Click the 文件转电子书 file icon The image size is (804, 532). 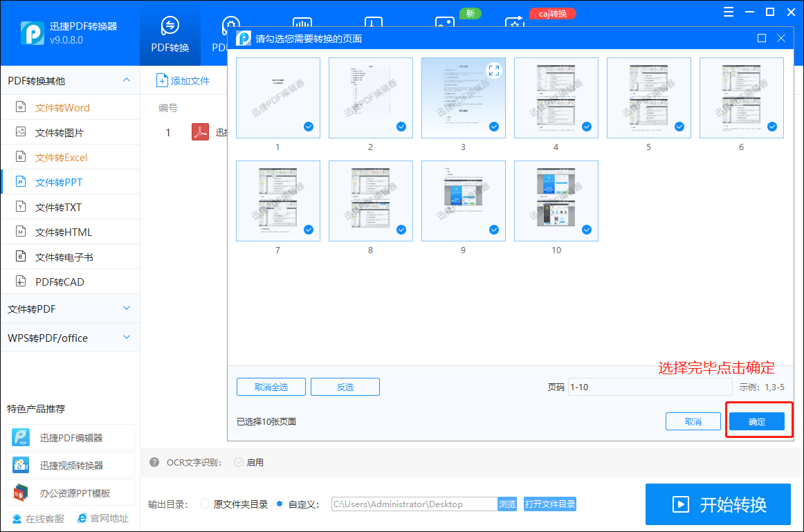click(21, 257)
